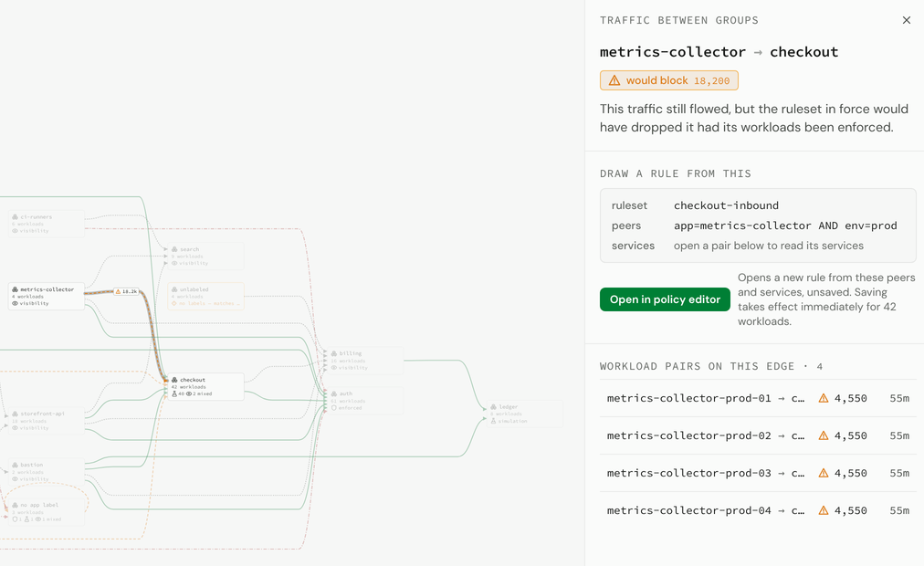Screen dimensions: 924x566
Task: Click eye visibility icon on metrics-collector node
Action: [15, 303]
